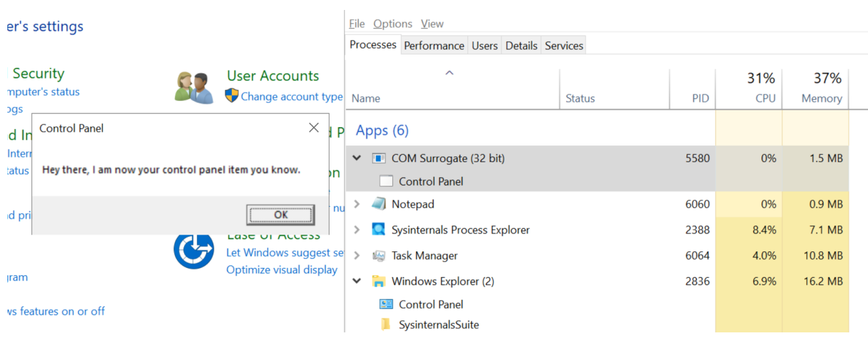The width and height of the screenshot is (868, 349).
Task: Collapse the Windows Explorer process group
Action: pyautogui.click(x=357, y=281)
